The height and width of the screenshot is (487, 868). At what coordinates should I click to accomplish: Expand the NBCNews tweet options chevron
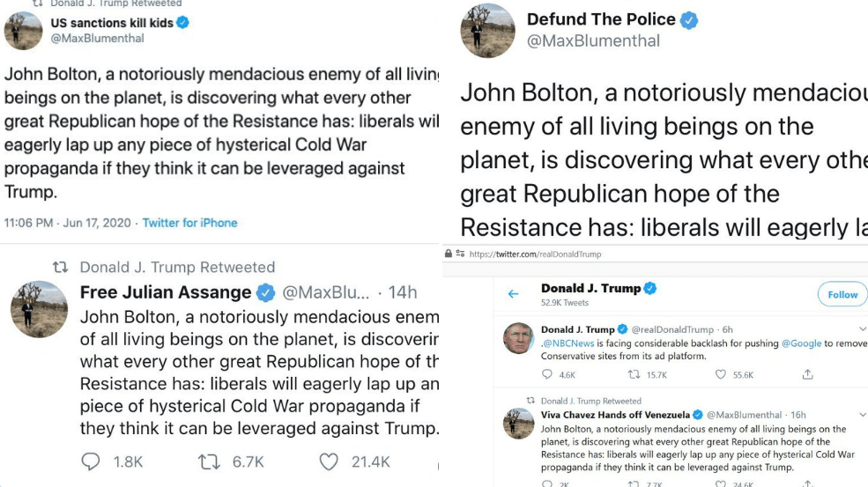[x=862, y=329]
